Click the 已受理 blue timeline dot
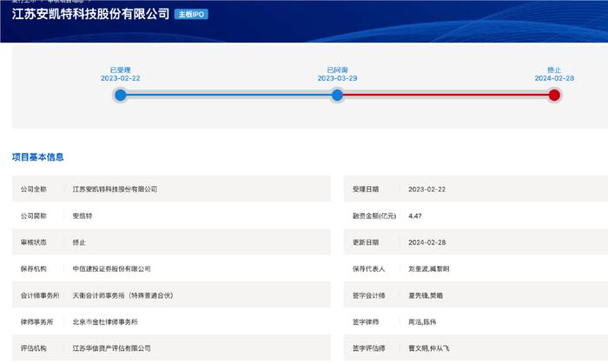This screenshot has height=364, width=608. coord(121,95)
